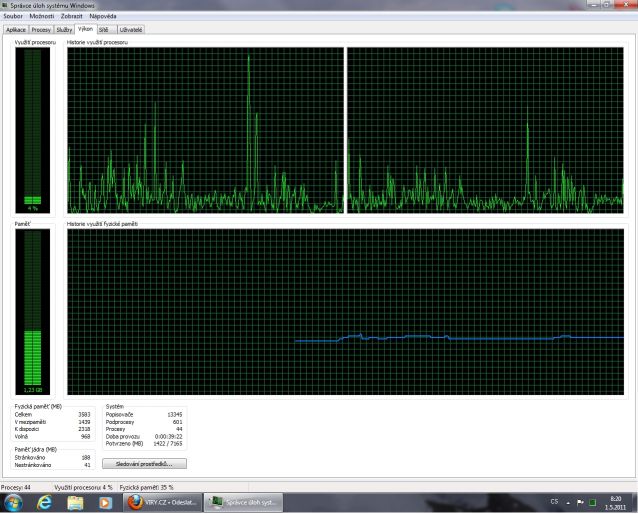Click the V mezipaměti 1439 row

click(x=52, y=422)
